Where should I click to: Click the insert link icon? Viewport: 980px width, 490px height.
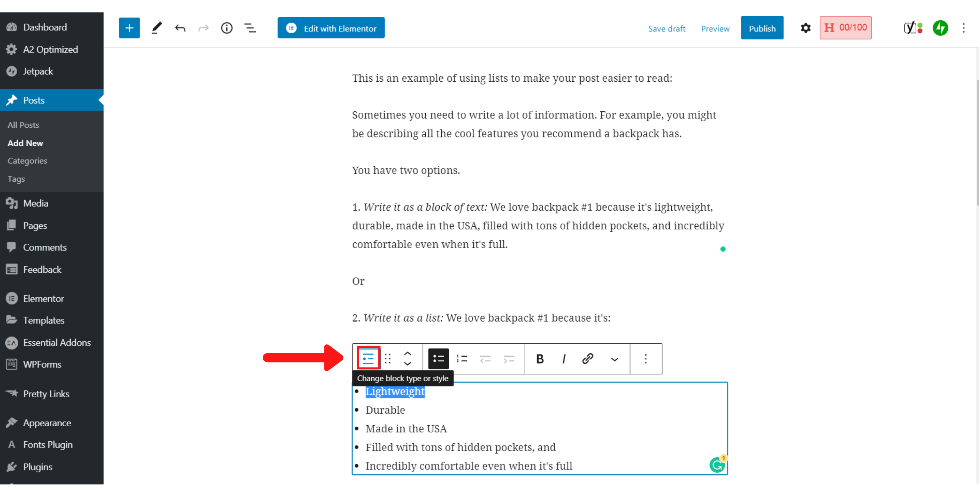pyautogui.click(x=587, y=357)
